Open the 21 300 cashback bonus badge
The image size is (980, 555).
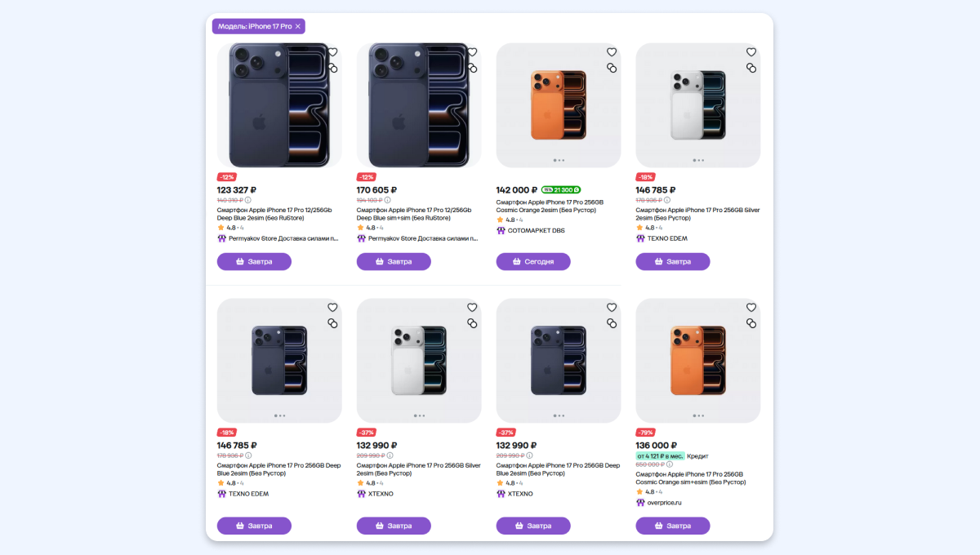click(561, 190)
